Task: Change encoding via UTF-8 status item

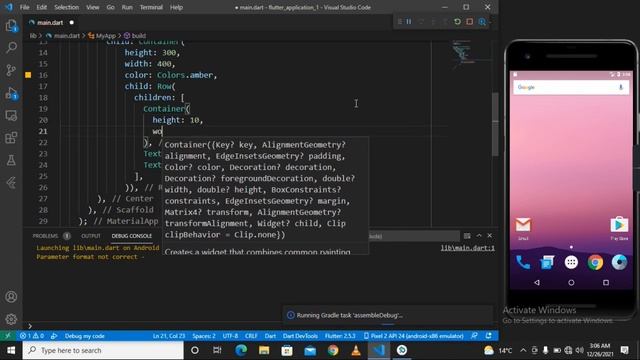Action: coord(230,336)
